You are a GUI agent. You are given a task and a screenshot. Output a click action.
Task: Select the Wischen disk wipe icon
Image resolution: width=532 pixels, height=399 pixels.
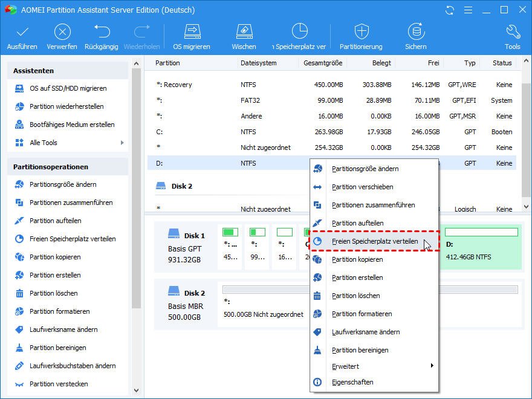[244, 33]
